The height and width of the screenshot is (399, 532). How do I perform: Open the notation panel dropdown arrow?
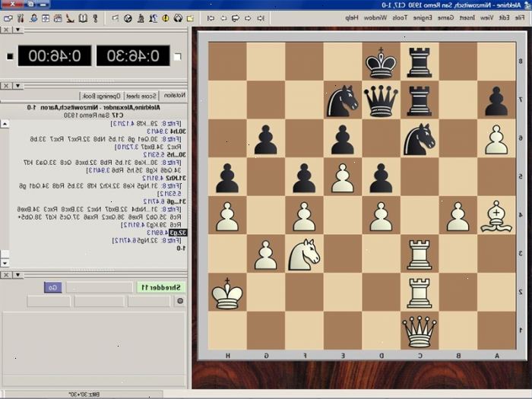[17, 86]
